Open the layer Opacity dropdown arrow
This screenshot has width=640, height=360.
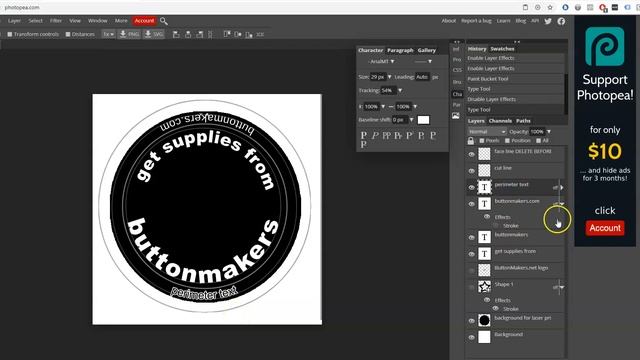click(549, 131)
